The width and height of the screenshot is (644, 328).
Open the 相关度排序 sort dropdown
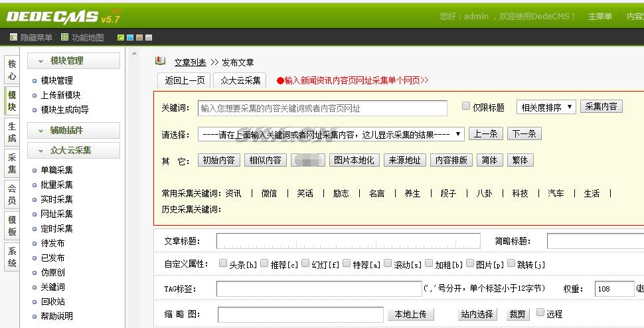[546, 107]
